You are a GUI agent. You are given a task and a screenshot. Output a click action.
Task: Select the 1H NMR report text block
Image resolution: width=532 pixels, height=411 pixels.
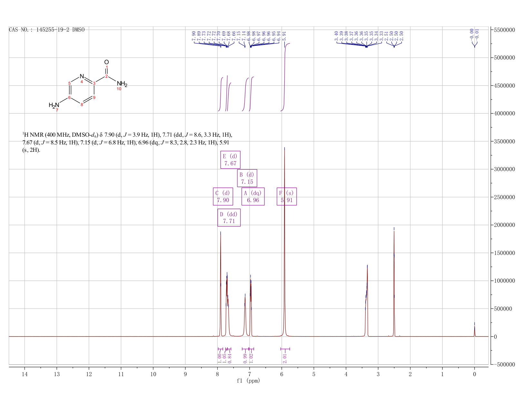pos(127,142)
